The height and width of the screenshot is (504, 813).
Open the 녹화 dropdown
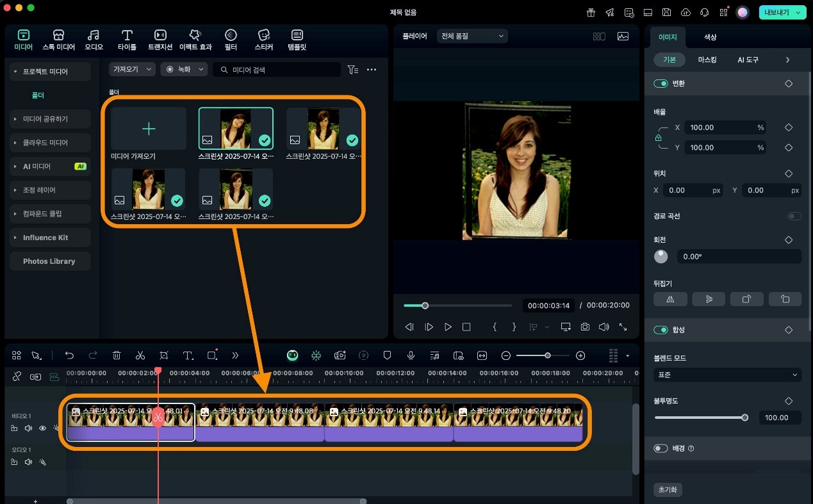(184, 69)
